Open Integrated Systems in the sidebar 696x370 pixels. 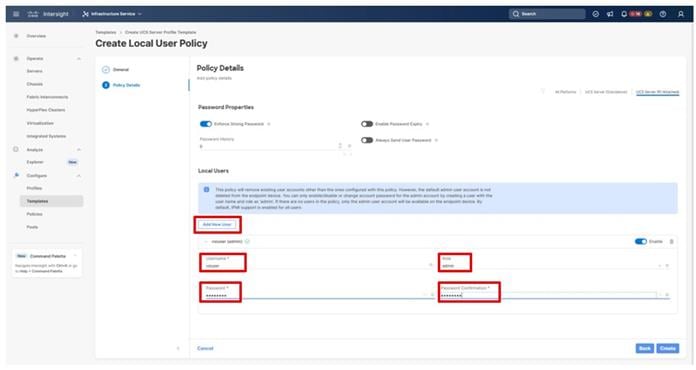coord(46,136)
